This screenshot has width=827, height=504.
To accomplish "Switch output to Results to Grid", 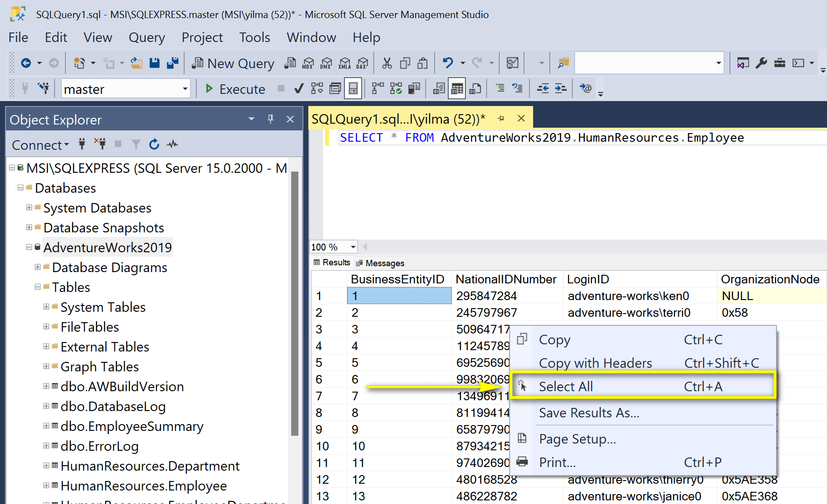I will pyautogui.click(x=457, y=88).
